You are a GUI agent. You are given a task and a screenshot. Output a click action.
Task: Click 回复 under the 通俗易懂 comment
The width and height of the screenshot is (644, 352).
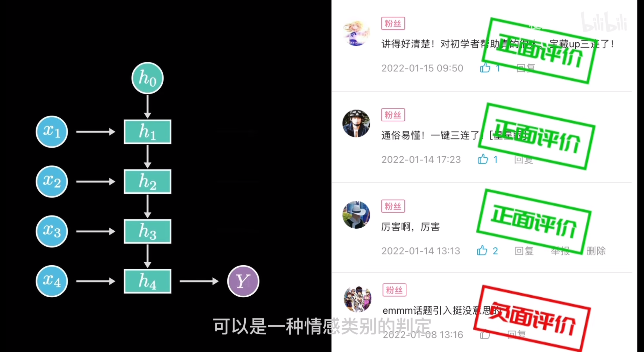coord(523,159)
